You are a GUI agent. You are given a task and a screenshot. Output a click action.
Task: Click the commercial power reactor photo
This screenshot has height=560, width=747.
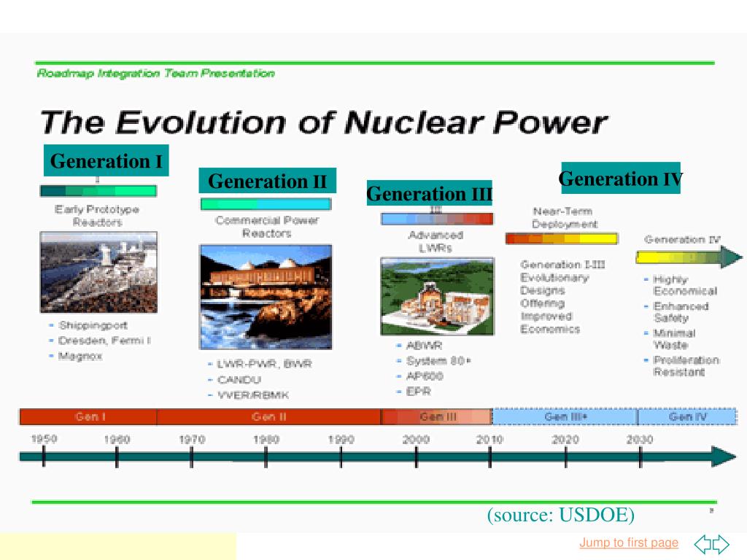266,297
